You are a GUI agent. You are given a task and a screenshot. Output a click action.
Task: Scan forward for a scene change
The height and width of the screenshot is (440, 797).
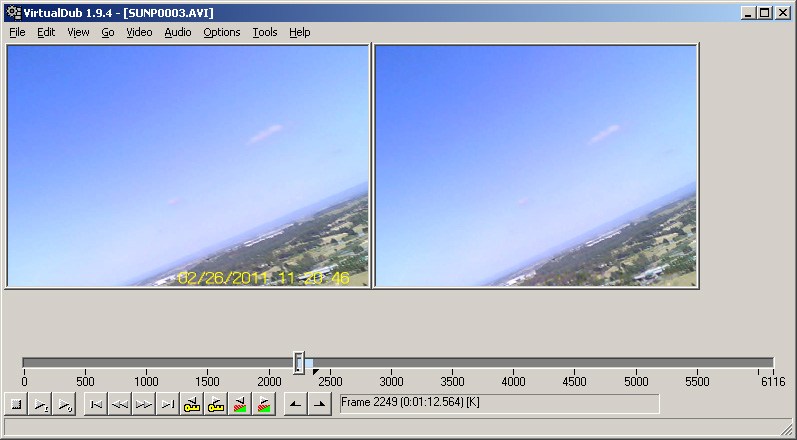pyautogui.click(x=264, y=404)
